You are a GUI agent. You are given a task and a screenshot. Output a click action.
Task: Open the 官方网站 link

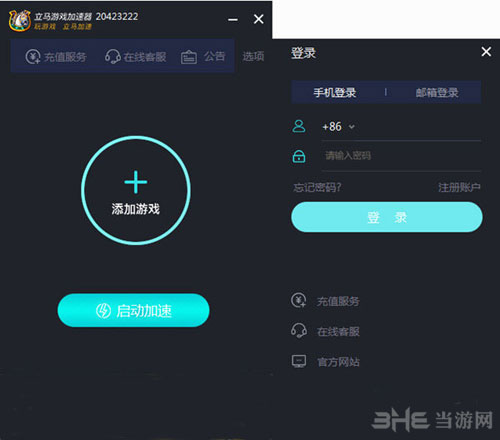(338, 362)
